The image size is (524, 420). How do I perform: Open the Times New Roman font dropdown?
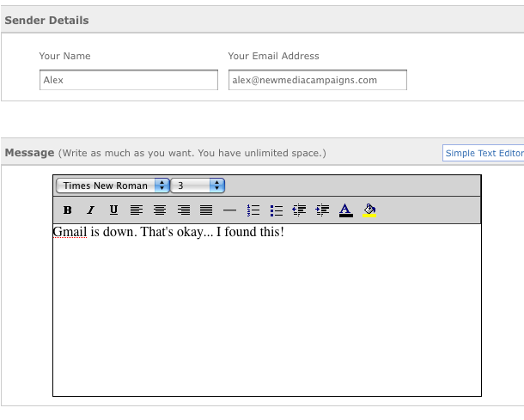point(113,186)
